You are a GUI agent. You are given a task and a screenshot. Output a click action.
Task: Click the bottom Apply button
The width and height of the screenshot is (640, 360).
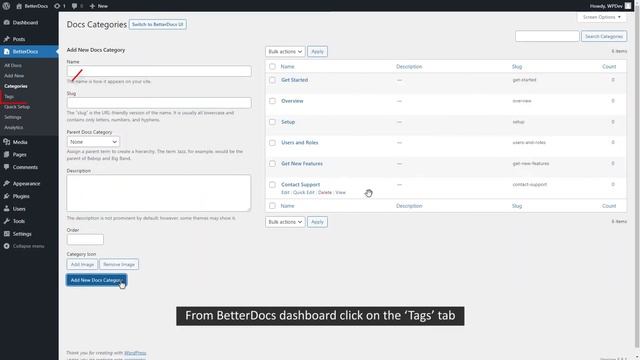click(317, 222)
